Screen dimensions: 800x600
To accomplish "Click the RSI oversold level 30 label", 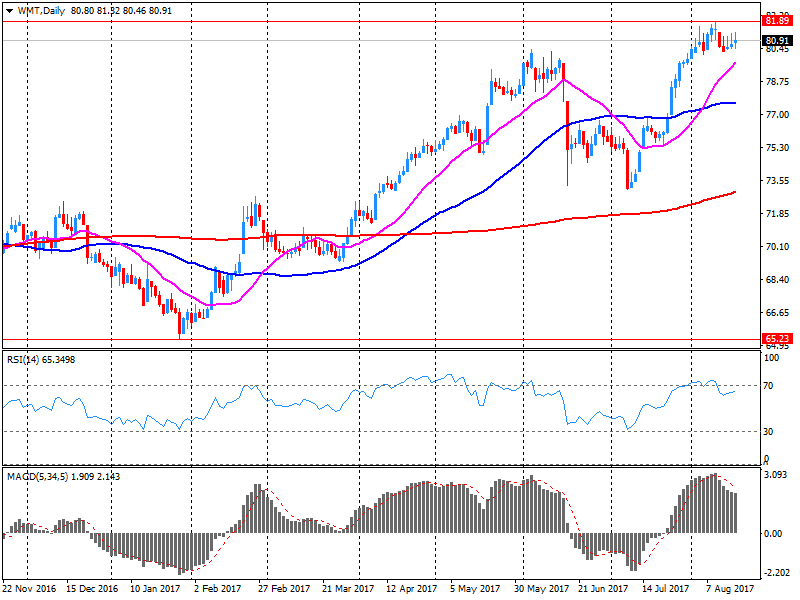I will 768,432.
